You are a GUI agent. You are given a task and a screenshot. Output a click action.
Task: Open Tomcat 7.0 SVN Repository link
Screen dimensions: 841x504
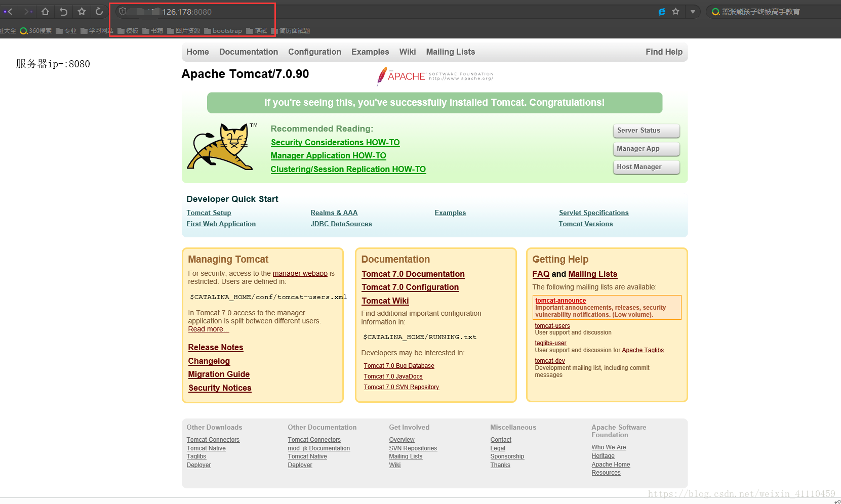coord(402,387)
